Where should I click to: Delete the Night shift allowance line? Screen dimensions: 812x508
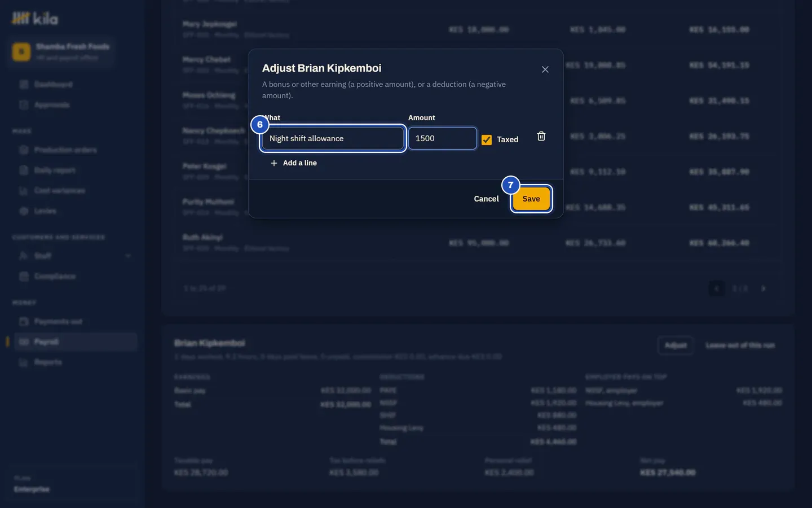tap(541, 137)
